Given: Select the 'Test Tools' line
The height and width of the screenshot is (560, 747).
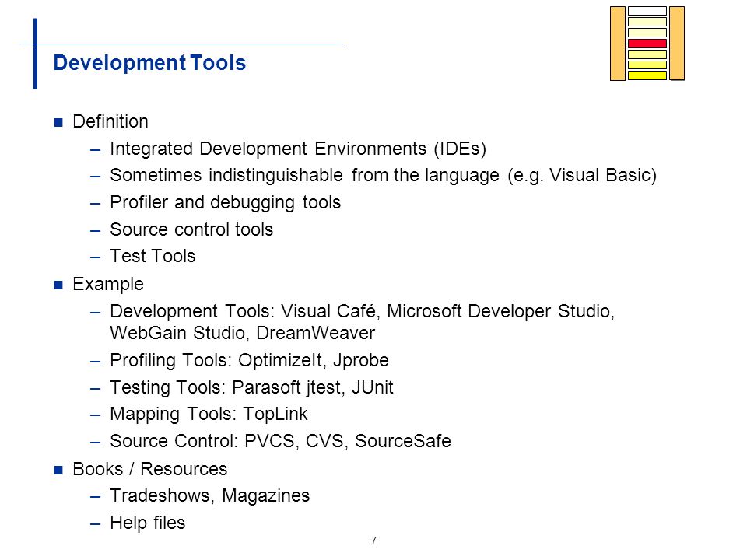Looking at the screenshot, I should pos(153,256).
